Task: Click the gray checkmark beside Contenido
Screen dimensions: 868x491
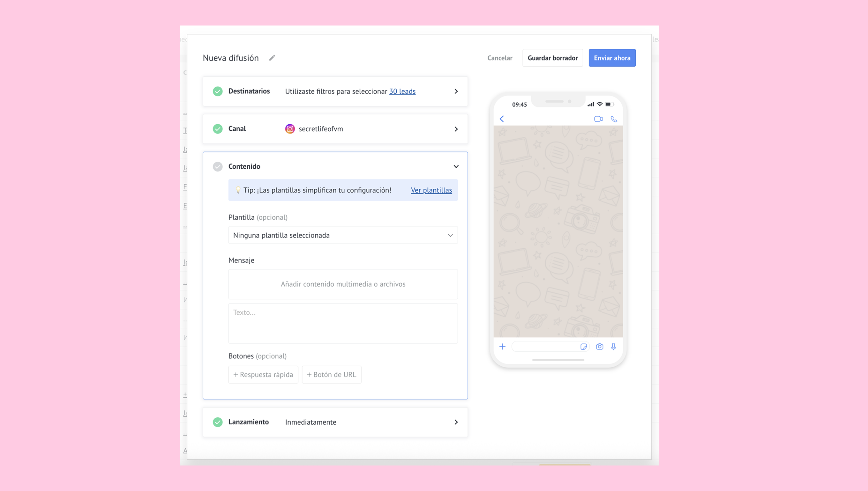Action: pyautogui.click(x=218, y=166)
